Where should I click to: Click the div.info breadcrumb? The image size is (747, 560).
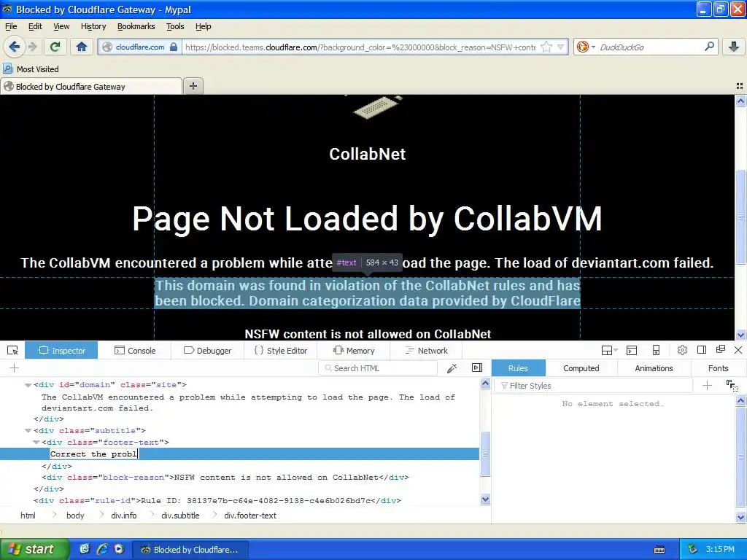[x=124, y=516]
